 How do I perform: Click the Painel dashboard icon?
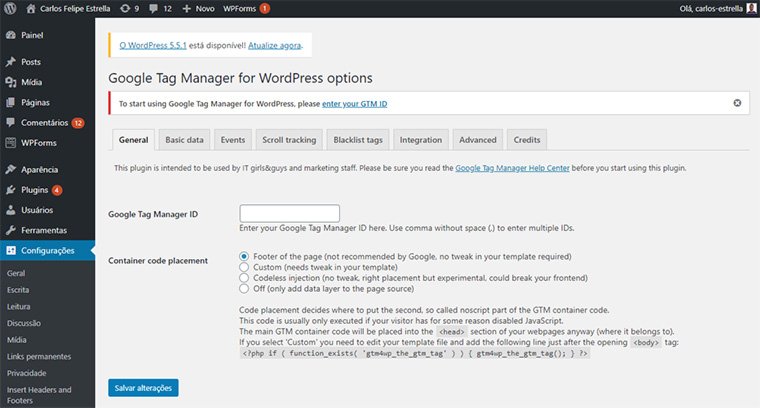[11, 35]
